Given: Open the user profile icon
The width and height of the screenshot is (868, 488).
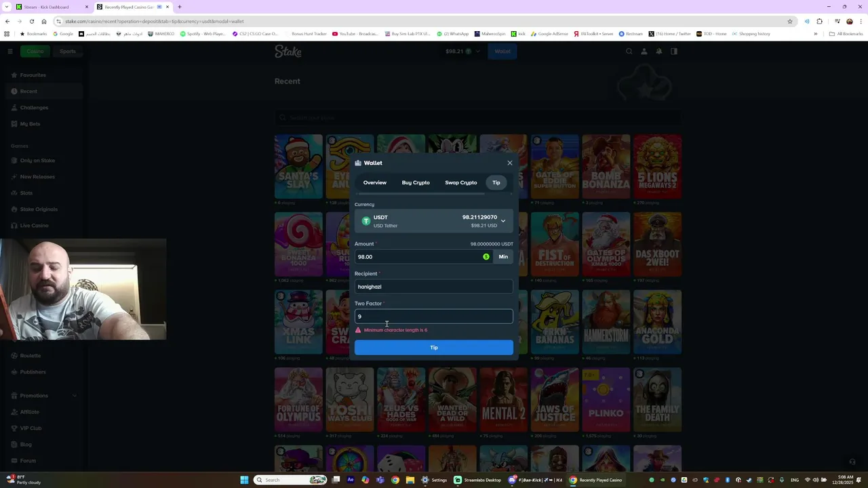Looking at the screenshot, I should click(x=644, y=51).
